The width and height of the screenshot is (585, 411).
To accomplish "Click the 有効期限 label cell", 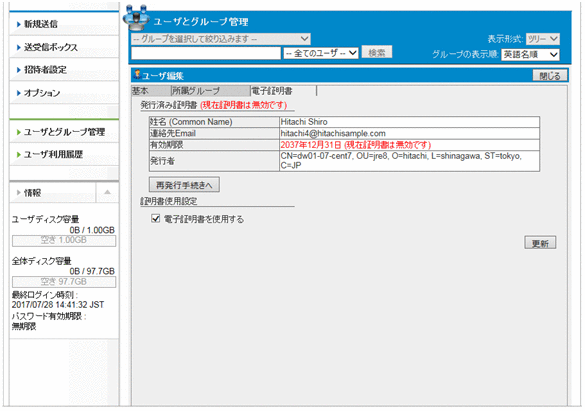I will (x=214, y=145).
